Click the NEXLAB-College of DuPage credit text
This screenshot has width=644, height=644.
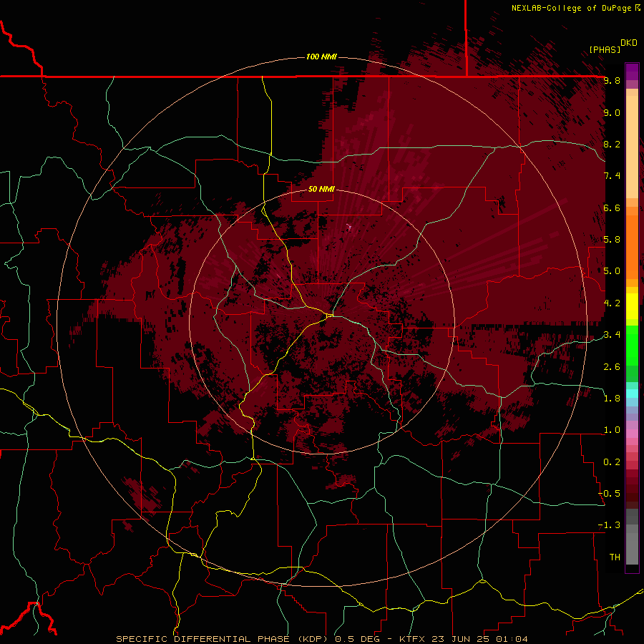coord(571,8)
